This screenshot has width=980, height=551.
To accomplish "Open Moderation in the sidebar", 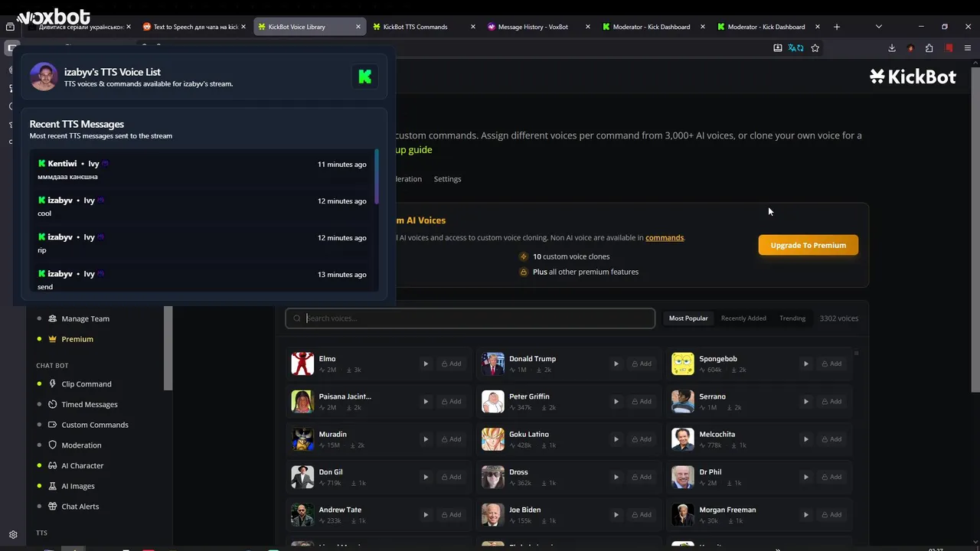I will [x=81, y=445].
